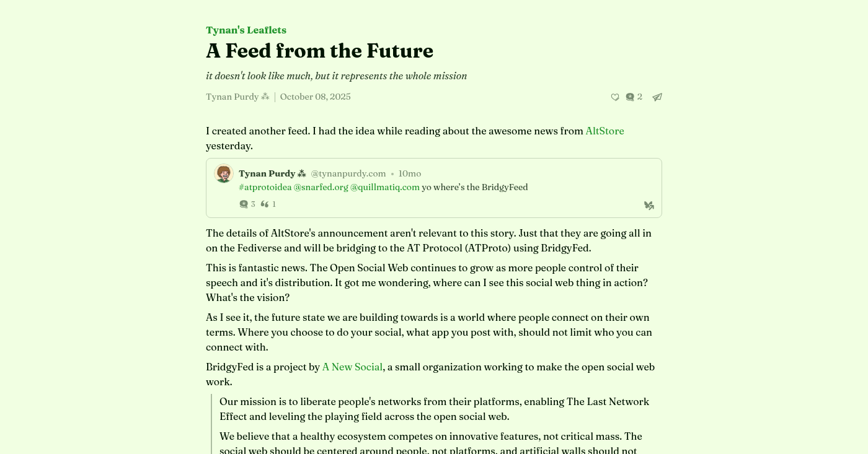Share the article via paper plane icon

[657, 97]
